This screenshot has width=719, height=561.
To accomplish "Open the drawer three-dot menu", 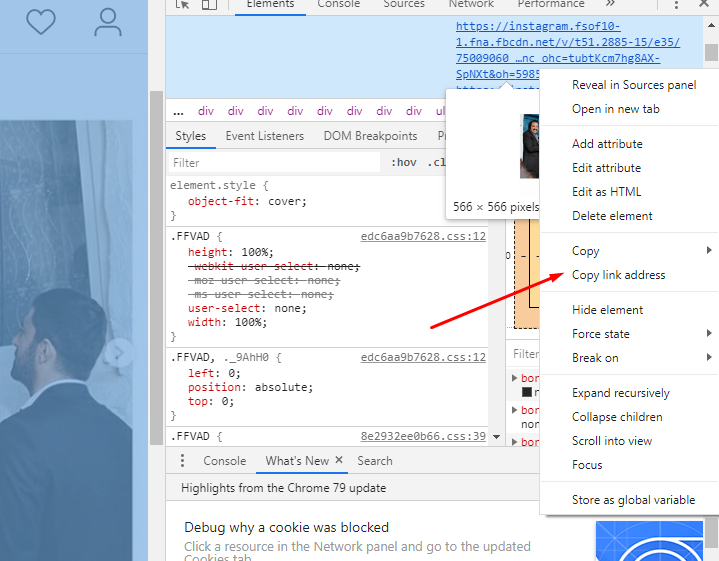I will pos(183,461).
